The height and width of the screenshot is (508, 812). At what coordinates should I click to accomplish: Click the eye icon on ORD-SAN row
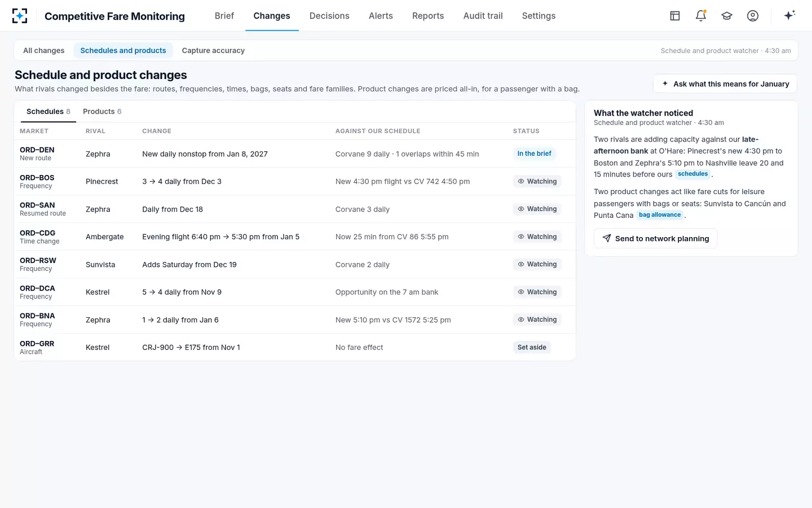coord(521,209)
